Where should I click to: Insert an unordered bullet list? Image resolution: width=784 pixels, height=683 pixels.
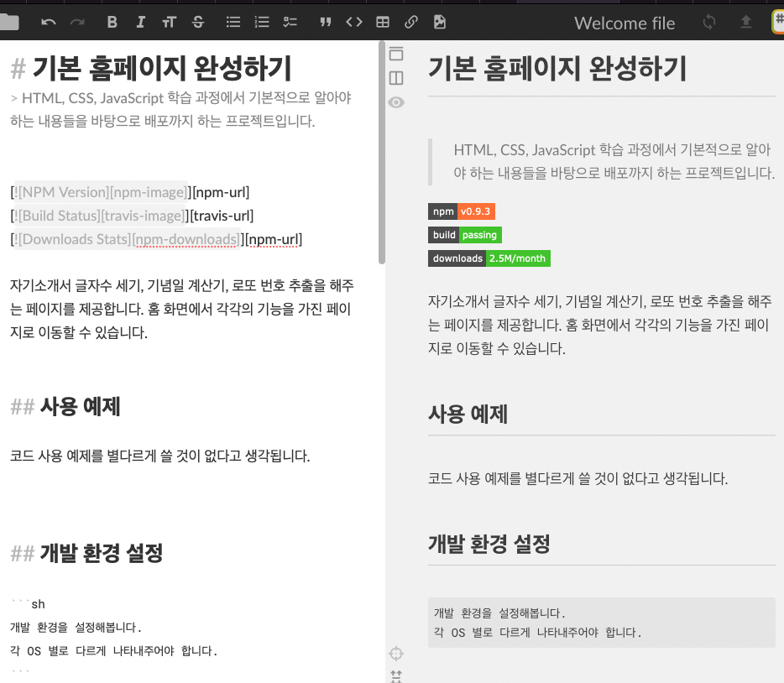tap(233, 22)
